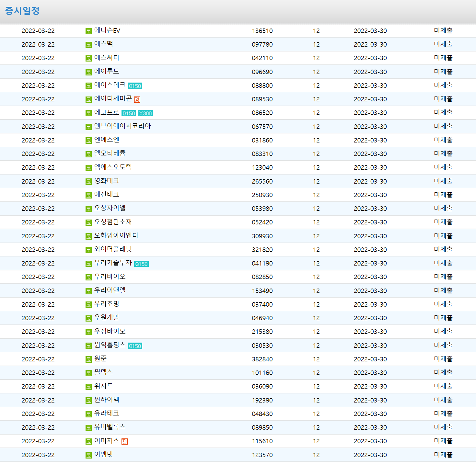The image size is (476, 465).
Task: Select stock code 309930
Action: (x=262, y=236)
